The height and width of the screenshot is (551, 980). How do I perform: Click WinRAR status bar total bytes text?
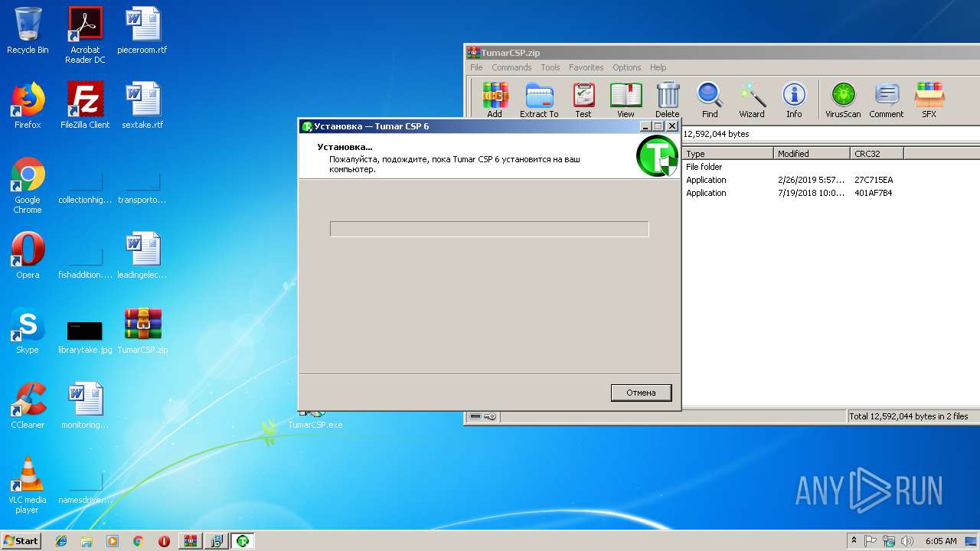coord(908,416)
